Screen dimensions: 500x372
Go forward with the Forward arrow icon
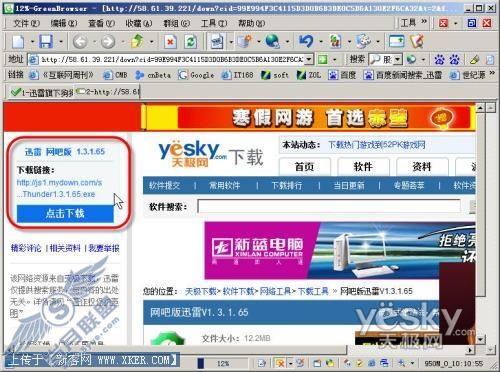108,42
